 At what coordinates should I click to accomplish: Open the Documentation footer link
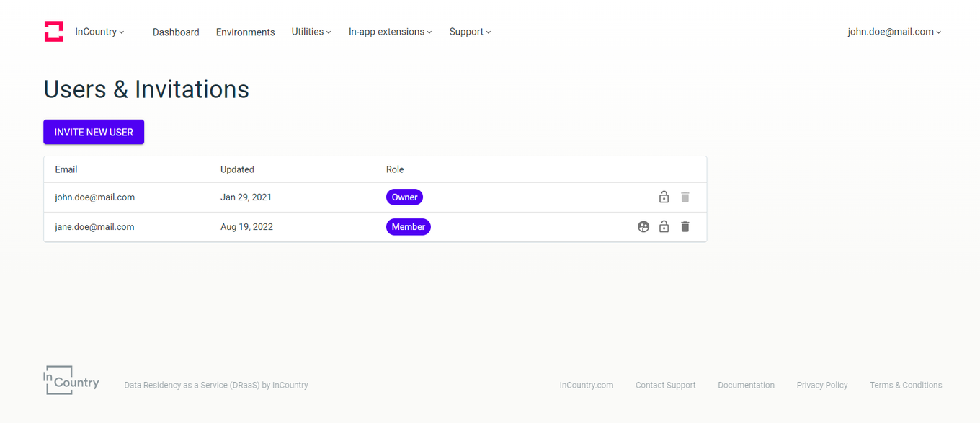pos(746,385)
